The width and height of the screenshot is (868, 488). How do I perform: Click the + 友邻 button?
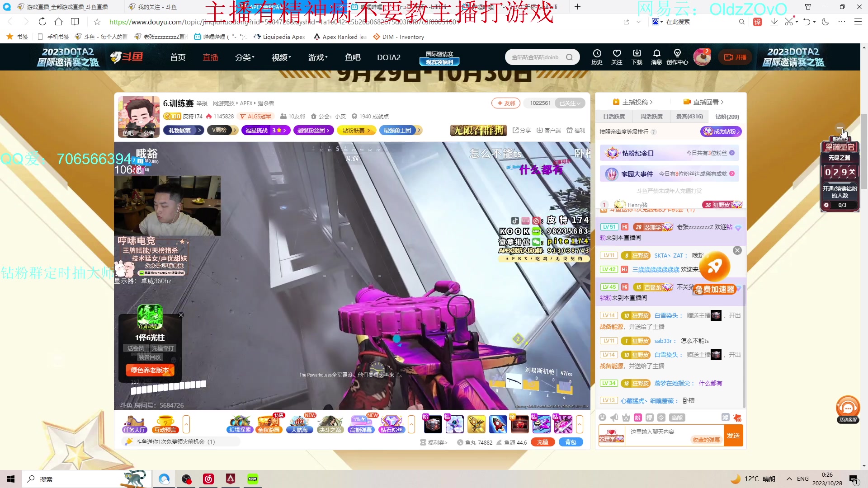click(x=506, y=103)
